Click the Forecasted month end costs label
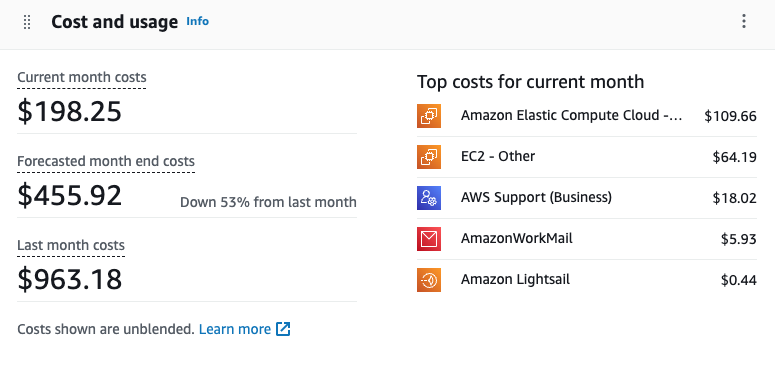 [106, 162]
